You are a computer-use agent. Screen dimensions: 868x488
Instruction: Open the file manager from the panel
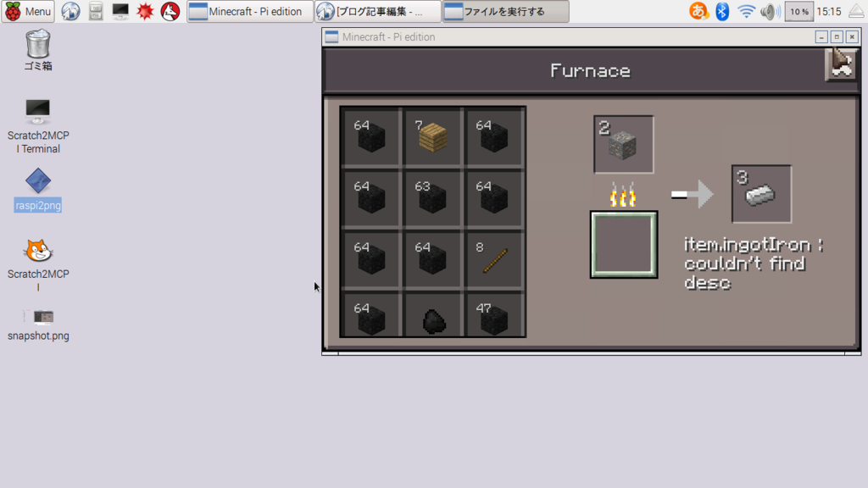95,11
